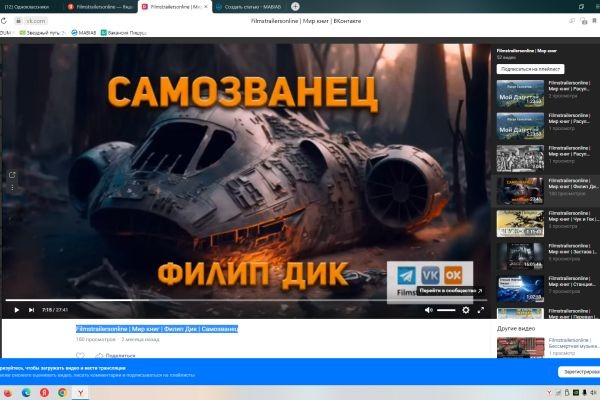Click the 'Поделиться' share button
600x400 pixels.
(116, 356)
